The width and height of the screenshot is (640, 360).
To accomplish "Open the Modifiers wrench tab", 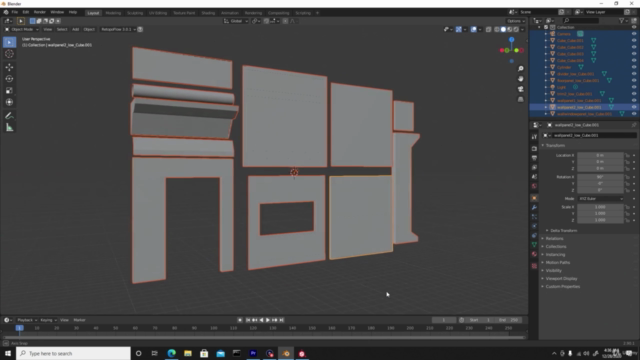I will click(x=534, y=207).
